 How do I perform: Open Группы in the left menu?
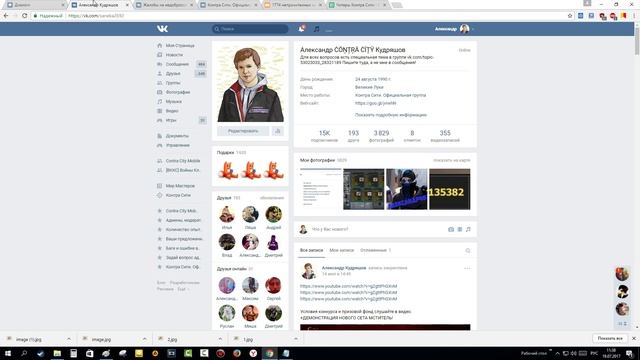pyautogui.click(x=173, y=83)
